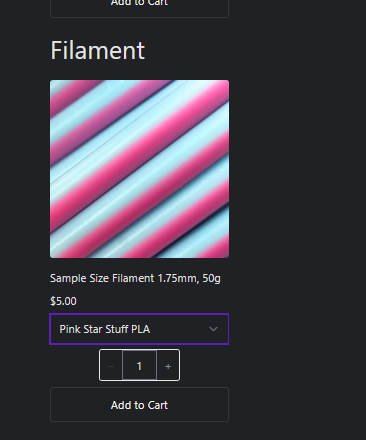This screenshot has height=440, width=366.
Task: Click the Filament section heading
Action: tap(97, 50)
